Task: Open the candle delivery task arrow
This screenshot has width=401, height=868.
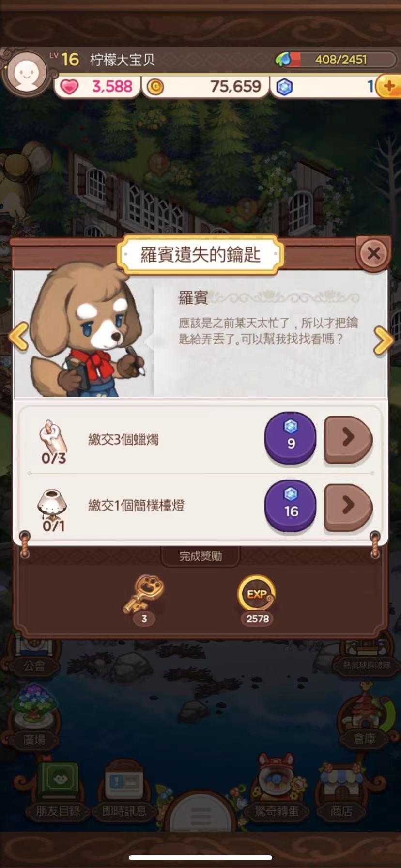Action: pos(348,439)
